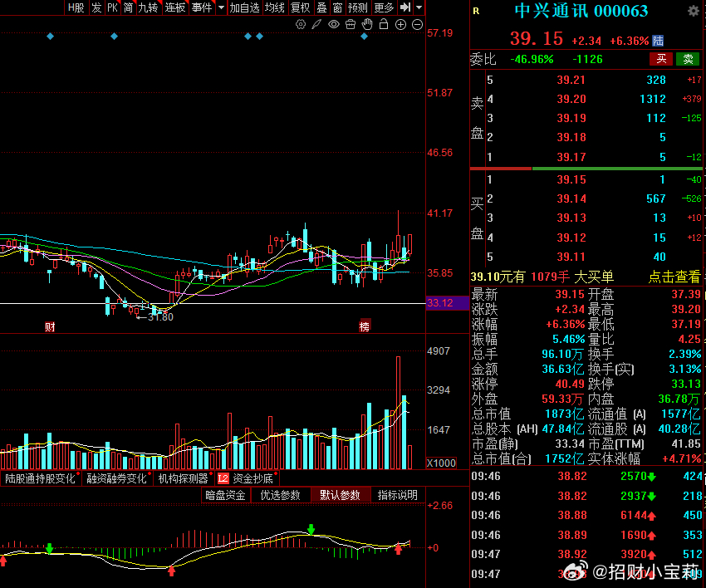Open the 更多 menu
Viewport: 706px width, 588px height.
384,7
